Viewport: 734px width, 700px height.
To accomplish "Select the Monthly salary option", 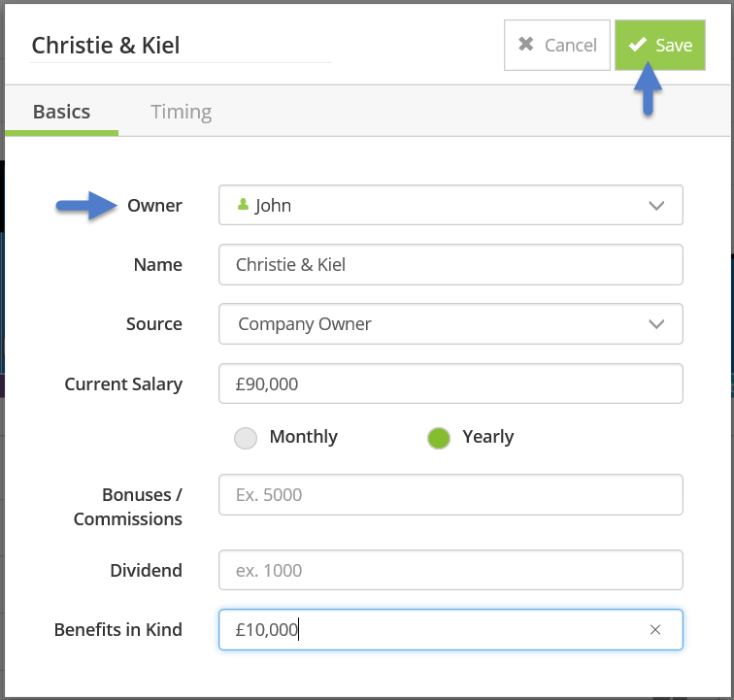I will coord(246,438).
